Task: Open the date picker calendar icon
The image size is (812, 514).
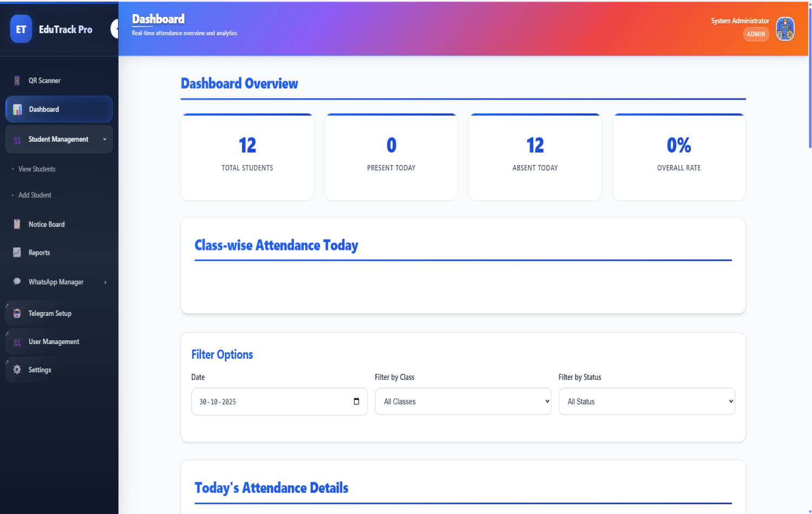Action: coord(356,401)
